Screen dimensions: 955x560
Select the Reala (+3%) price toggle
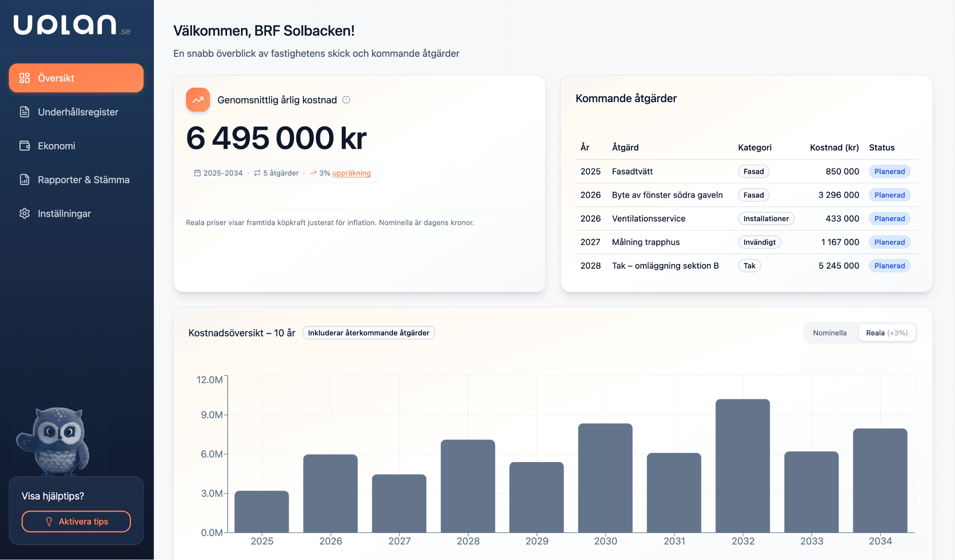pyautogui.click(x=887, y=333)
